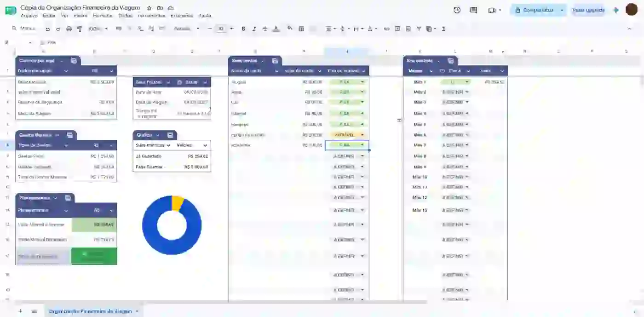Screen dimensions: 644x317
Task: Apply bold formatting to the cell
Action: click(x=243, y=29)
